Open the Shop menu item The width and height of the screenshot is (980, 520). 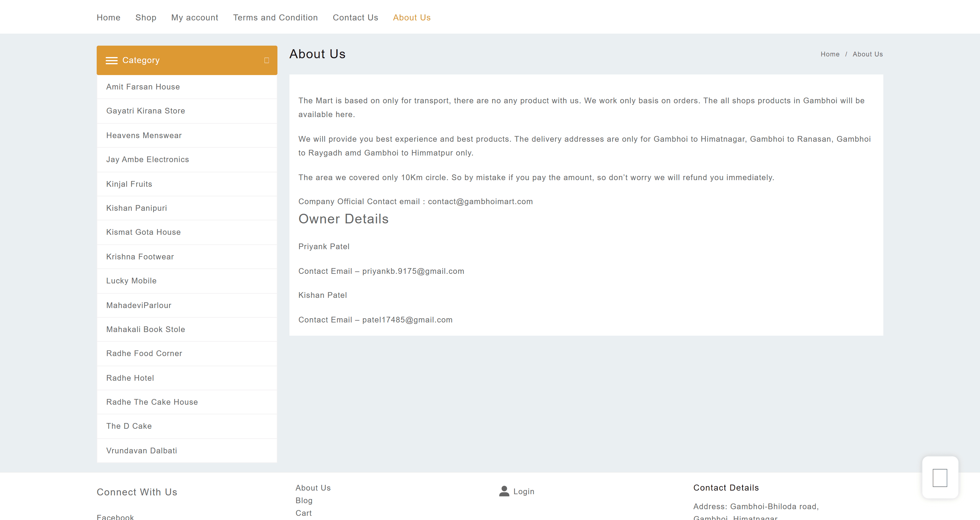(146, 17)
